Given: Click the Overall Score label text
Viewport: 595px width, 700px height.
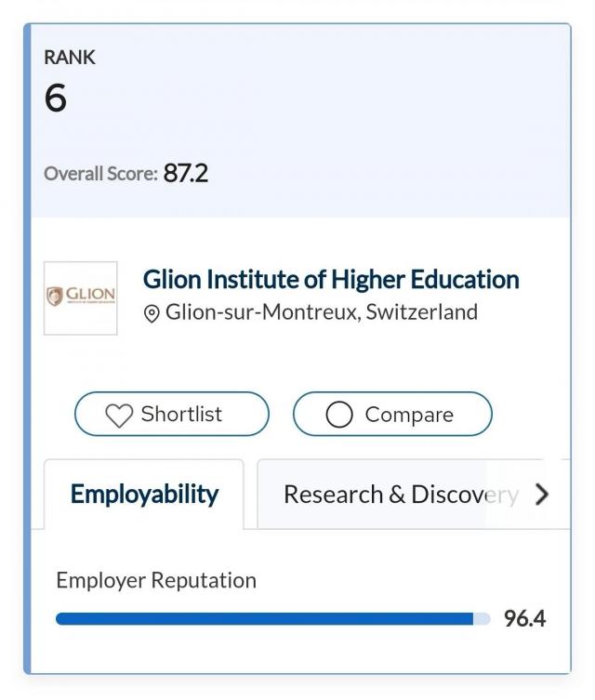Looking at the screenshot, I should (100, 174).
